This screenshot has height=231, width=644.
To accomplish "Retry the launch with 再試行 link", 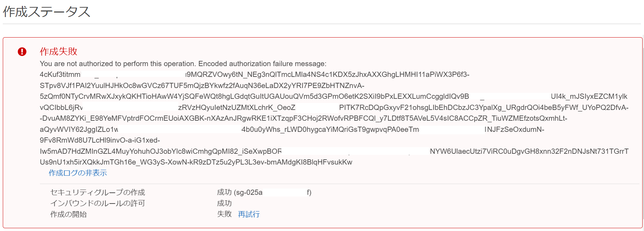I will pos(249,214).
